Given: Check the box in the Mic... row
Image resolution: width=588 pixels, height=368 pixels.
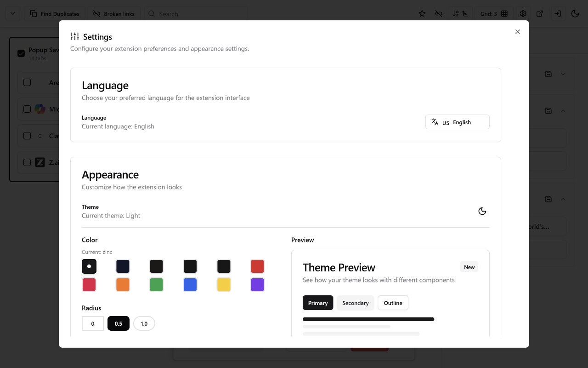Looking at the screenshot, I should (27, 109).
